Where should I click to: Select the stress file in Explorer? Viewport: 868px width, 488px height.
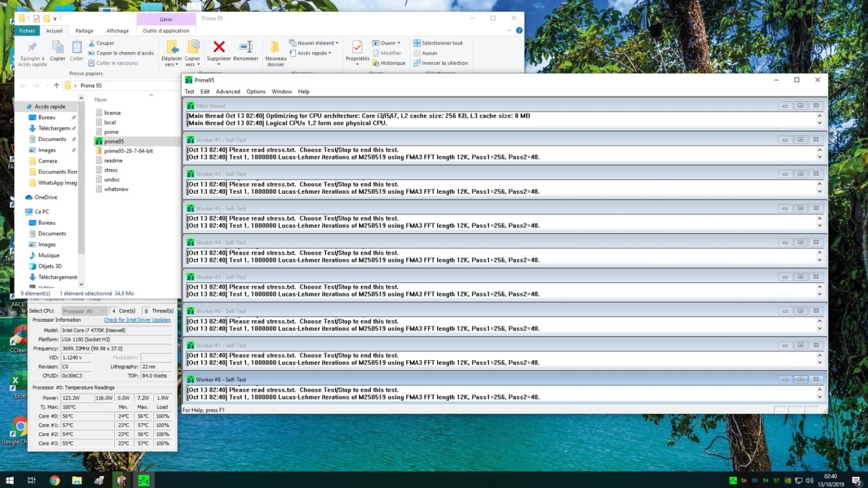(107, 170)
